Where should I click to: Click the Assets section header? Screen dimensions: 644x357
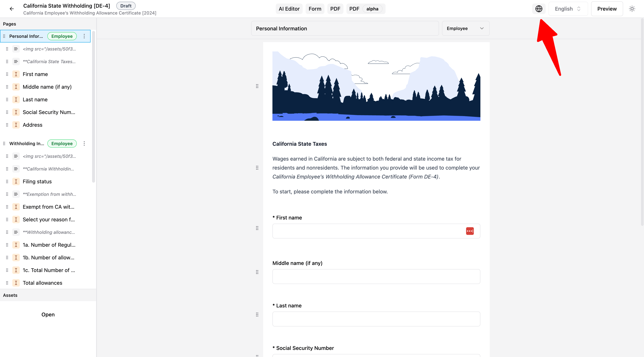48,295
